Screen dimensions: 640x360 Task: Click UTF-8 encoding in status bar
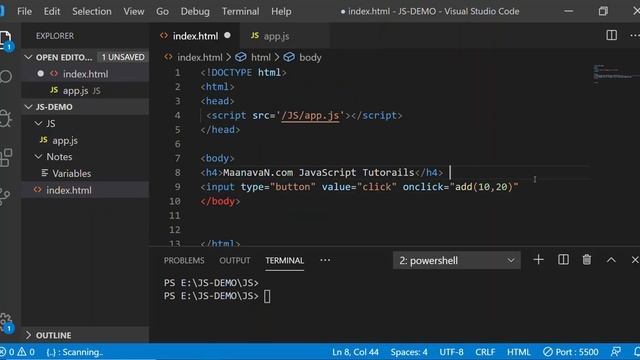(451, 352)
